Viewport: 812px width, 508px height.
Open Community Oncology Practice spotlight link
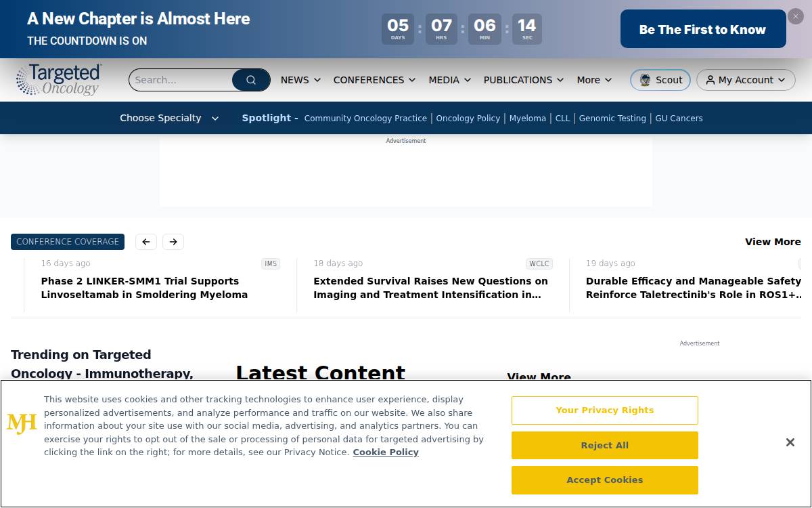point(365,119)
